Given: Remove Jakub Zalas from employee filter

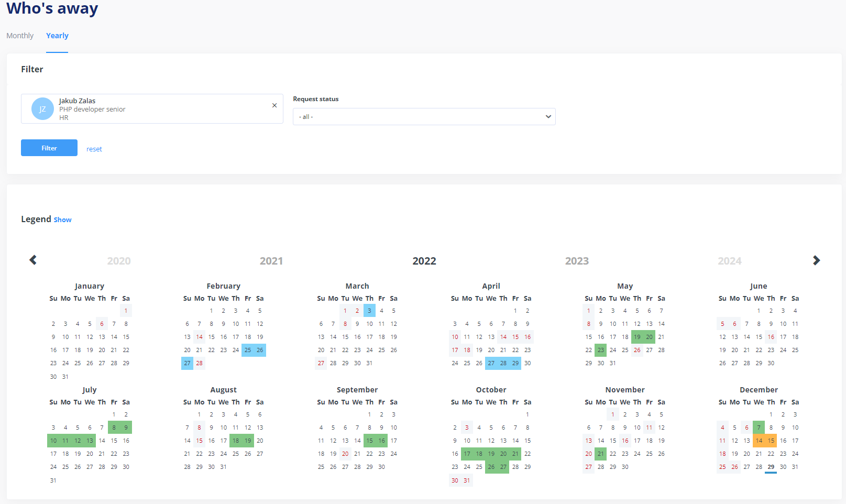Looking at the screenshot, I should [274, 105].
